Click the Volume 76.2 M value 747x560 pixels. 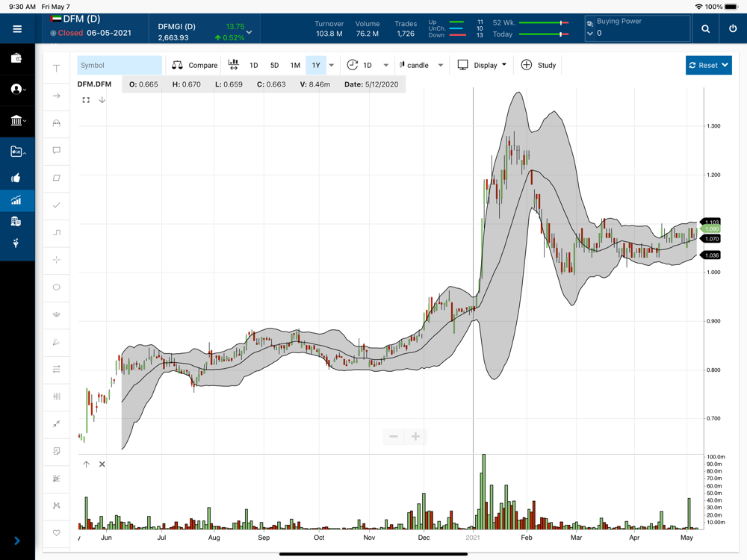[x=368, y=34]
